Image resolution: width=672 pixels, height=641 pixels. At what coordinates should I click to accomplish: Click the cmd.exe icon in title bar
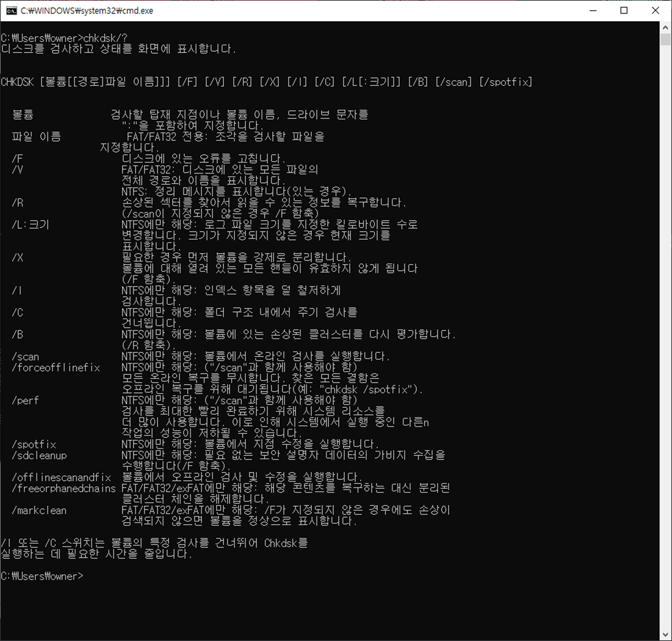click(11, 11)
